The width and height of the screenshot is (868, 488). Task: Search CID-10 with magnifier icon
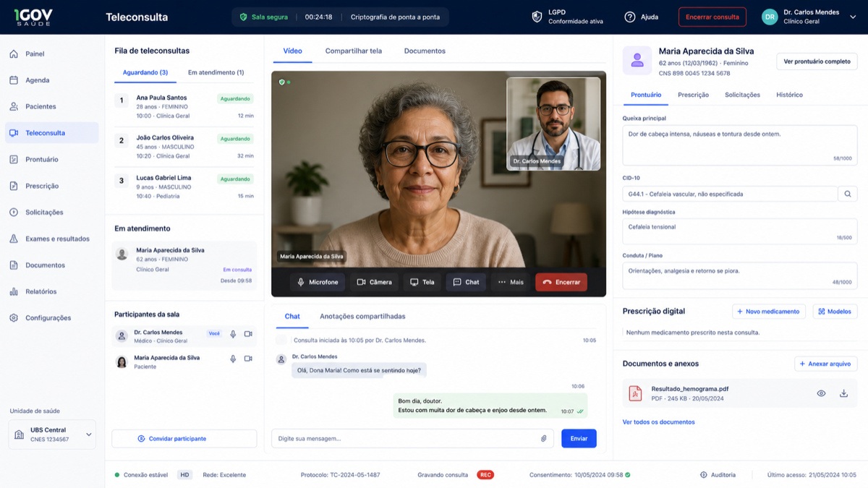[848, 194]
